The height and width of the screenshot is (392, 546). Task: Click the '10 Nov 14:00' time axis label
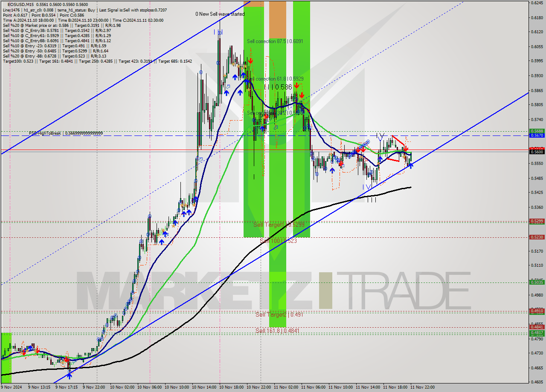[x=204, y=387]
